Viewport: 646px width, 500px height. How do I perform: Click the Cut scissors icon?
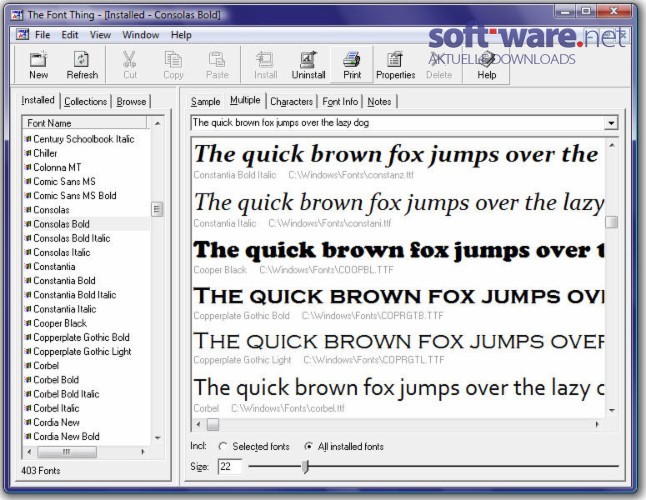pyautogui.click(x=129, y=59)
